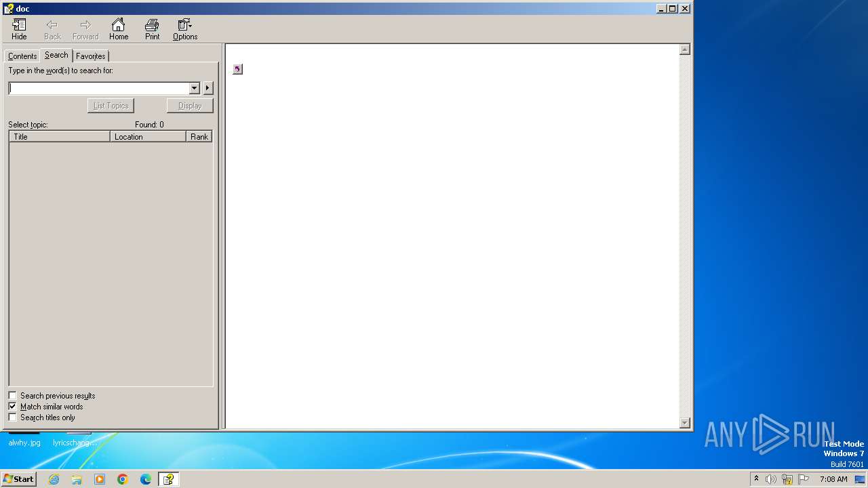This screenshot has width=868, height=488.
Task: Click the taskbar clock showing 7:08 AM
Action: tap(833, 479)
